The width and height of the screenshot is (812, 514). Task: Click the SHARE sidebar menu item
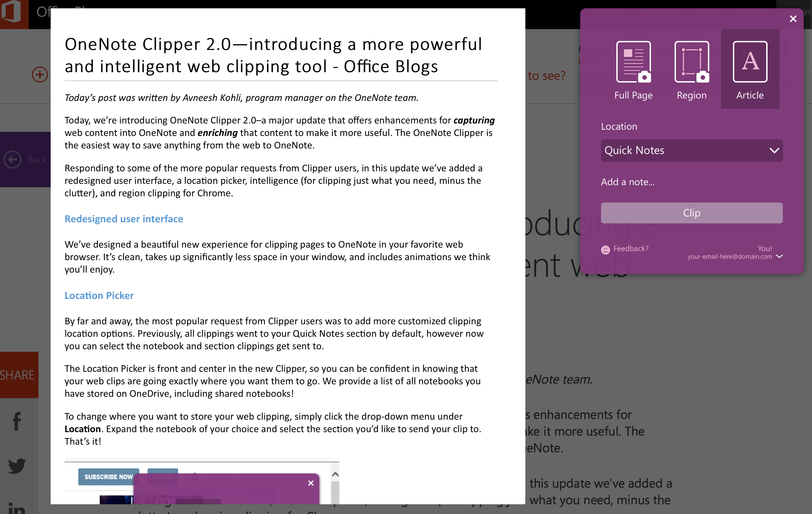[x=18, y=375]
